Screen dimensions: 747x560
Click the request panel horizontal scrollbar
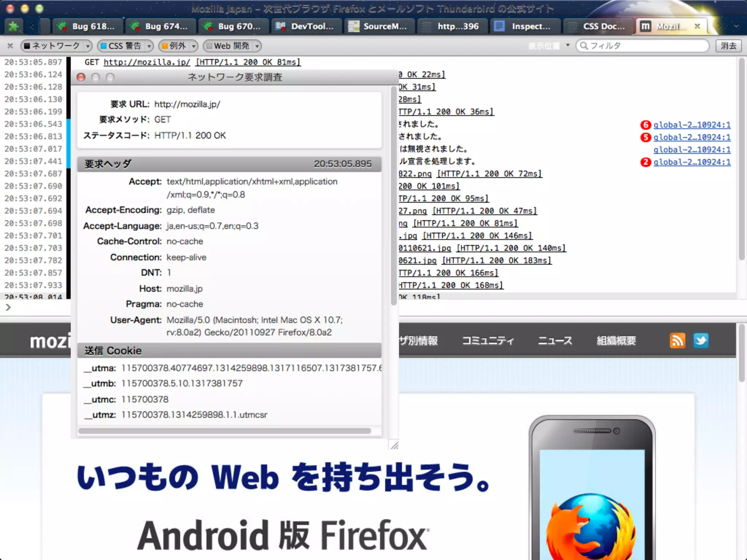pos(224,431)
